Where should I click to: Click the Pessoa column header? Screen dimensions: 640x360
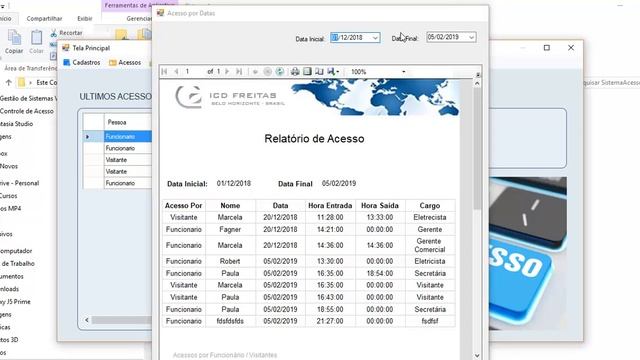[x=128, y=122]
